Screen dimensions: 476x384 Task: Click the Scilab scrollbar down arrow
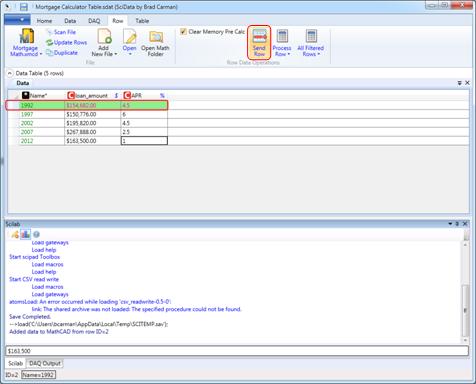pyautogui.click(x=466, y=340)
